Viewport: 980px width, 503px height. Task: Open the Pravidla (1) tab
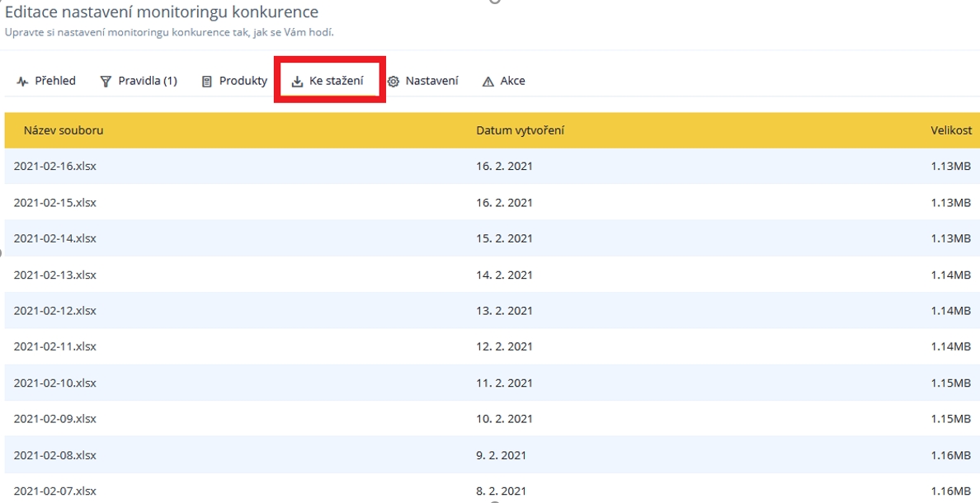(148, 81)
